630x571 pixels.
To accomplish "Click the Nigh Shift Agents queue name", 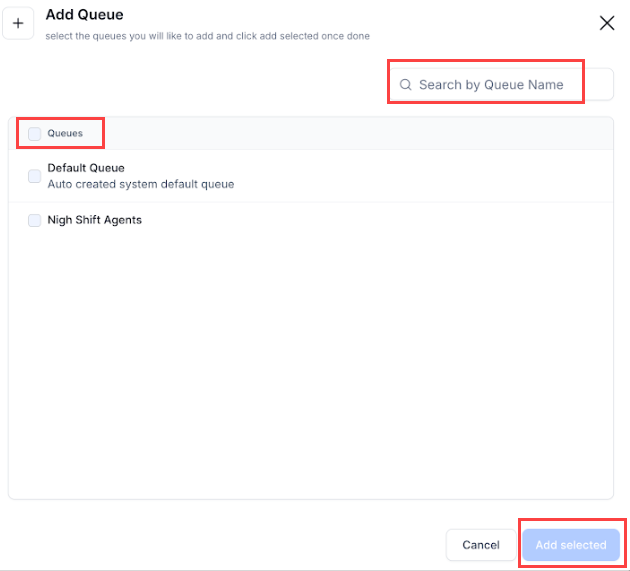I will tap(94, 220).
